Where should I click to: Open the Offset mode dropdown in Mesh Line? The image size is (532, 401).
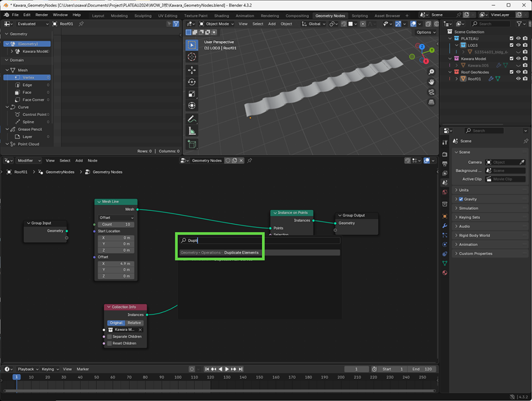[x=116, y=218]
